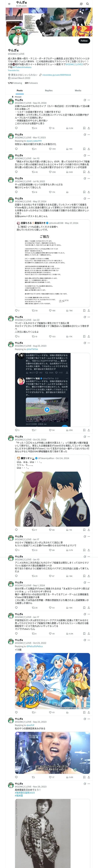Viewport: 98px width, 868px height.
Task: Click the Translate bio link
Action: (x=14, y=70)
